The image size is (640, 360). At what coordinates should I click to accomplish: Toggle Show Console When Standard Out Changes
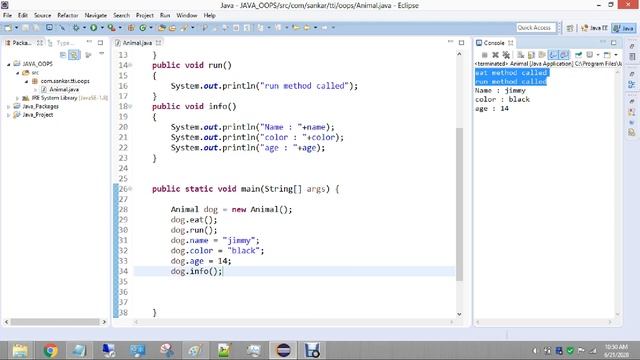(553, 55)
